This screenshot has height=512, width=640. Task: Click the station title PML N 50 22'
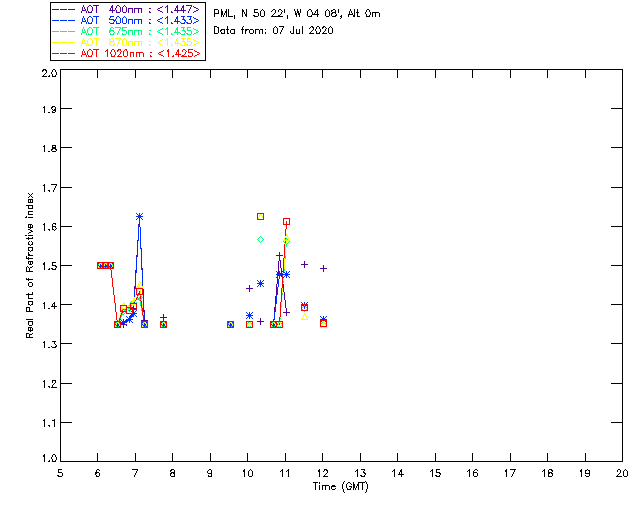tap(297, 13)
